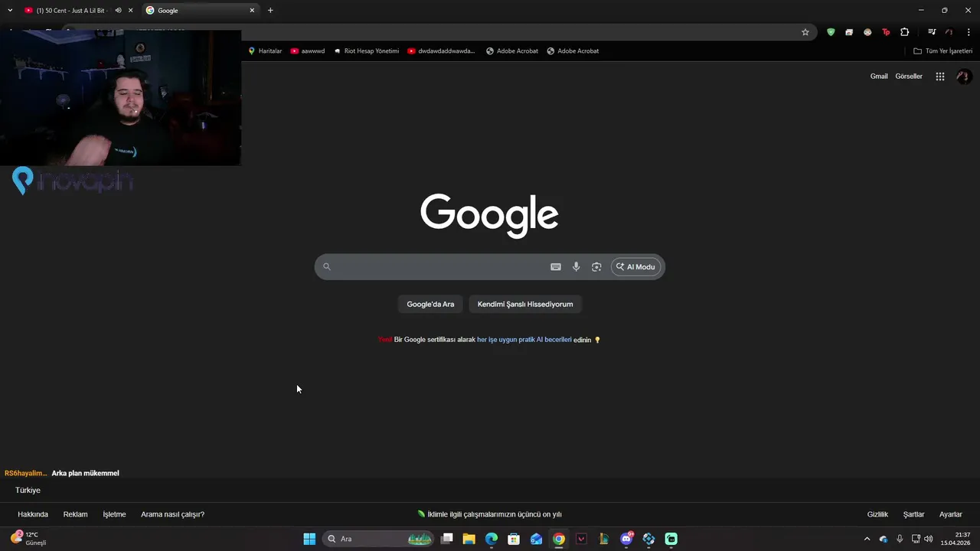Open the rainbow window extension icon

pyautogui.click(x=849, y=32)
